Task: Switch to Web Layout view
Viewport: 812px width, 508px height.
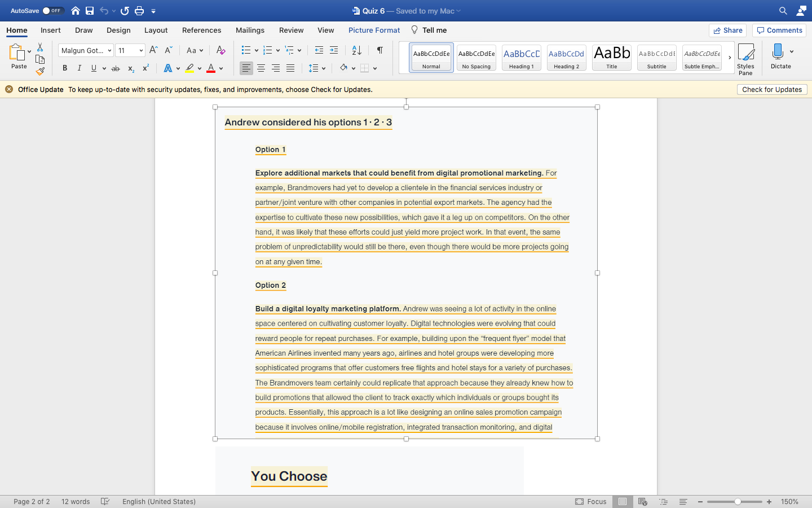Action: (642, 501)
